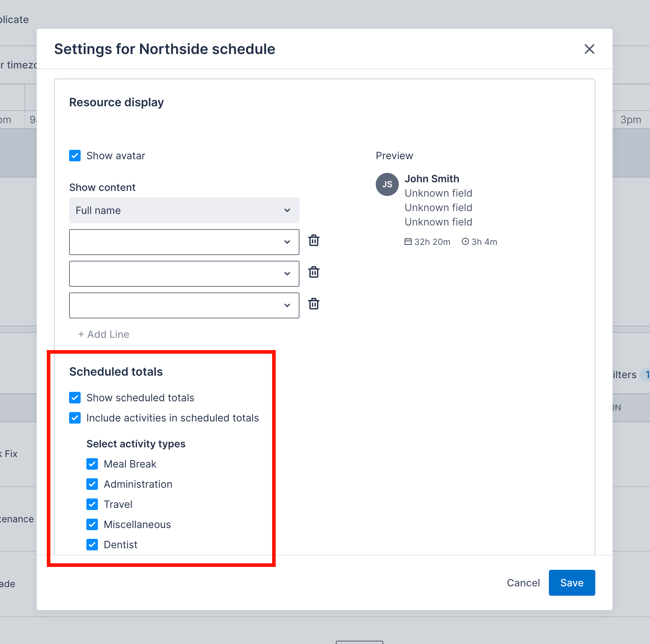This screenshot has height=644, width=650.
Task: Disable the Show avatar option
Action: 75,156
